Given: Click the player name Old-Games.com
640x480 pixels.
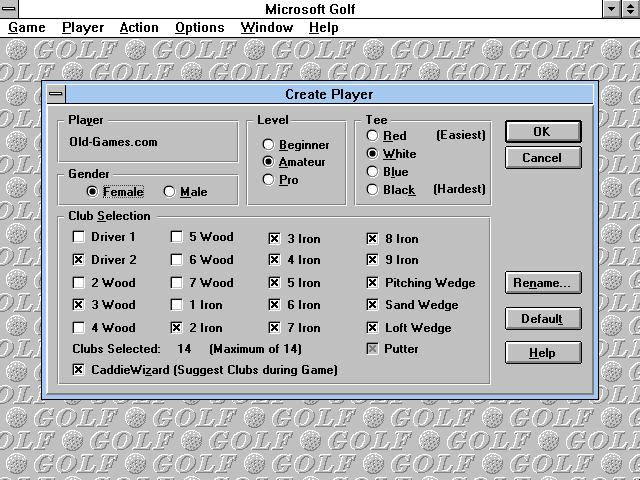Looking at the screenshot, I should pyautogui.click(x=113, y=142).
